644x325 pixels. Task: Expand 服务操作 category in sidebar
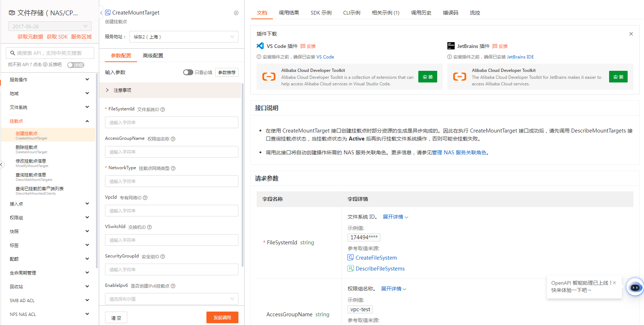point(49,80)
